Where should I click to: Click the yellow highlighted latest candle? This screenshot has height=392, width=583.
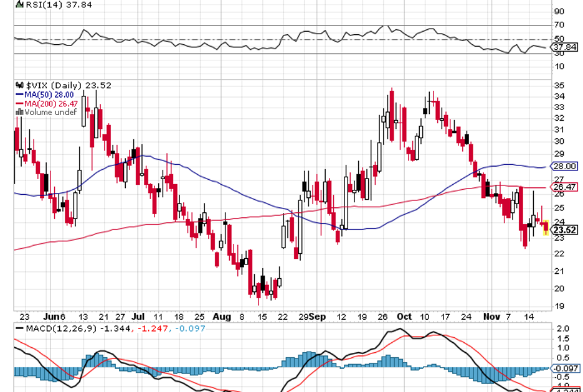tap(546, 228)
